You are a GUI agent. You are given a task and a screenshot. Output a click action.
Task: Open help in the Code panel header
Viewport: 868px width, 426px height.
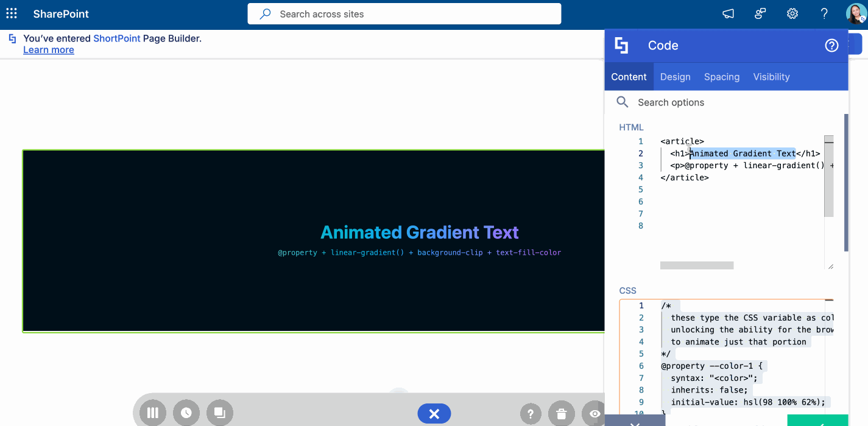831,46
